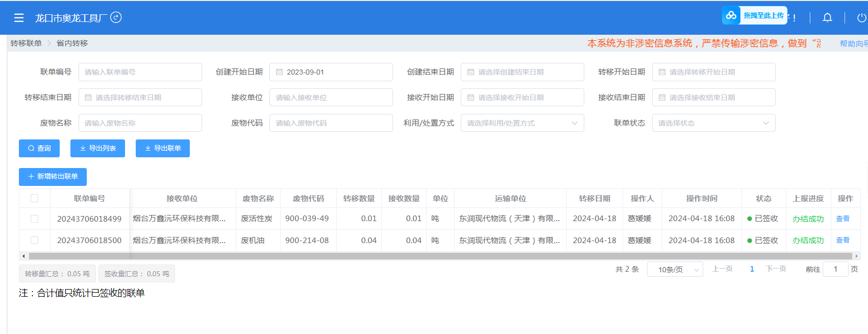Click calendar icon in 创建开始日期 field
Viewport: 868px width, 334px height.
click(x=279, y=72)
